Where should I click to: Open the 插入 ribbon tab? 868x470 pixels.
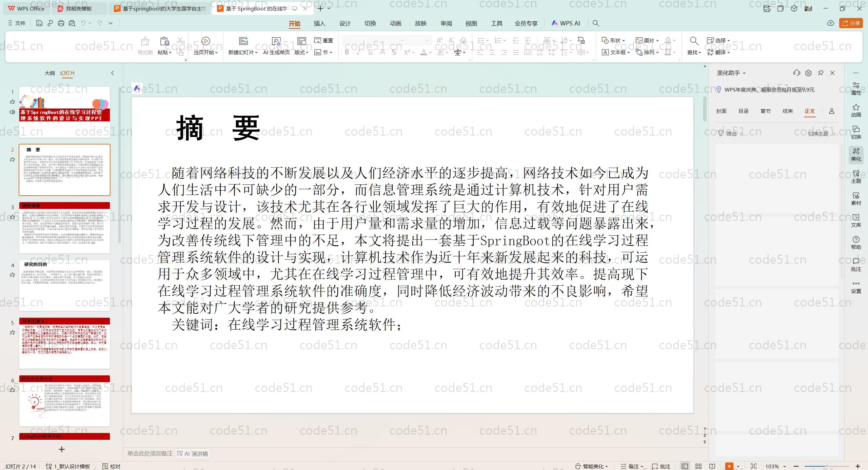coord(319,23)
